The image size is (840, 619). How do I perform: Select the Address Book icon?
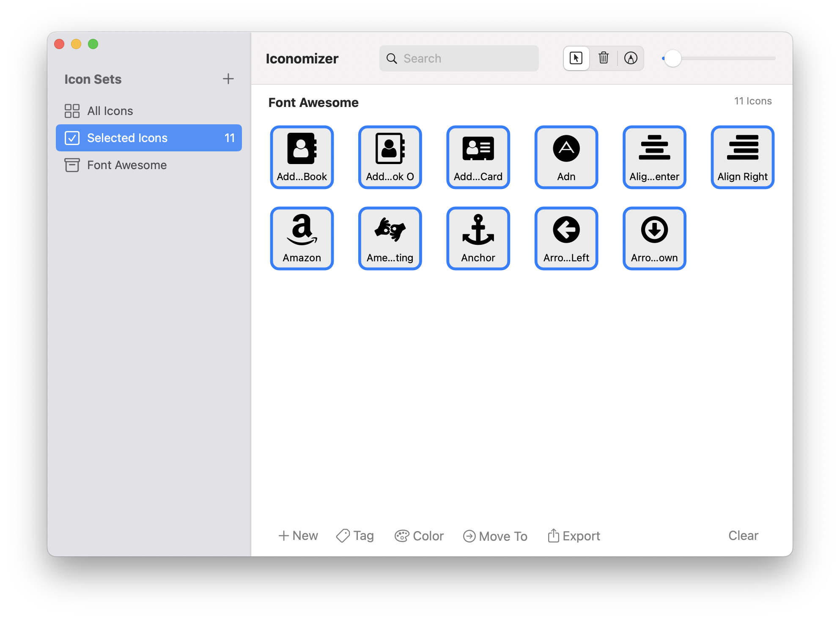pos(302,157)
